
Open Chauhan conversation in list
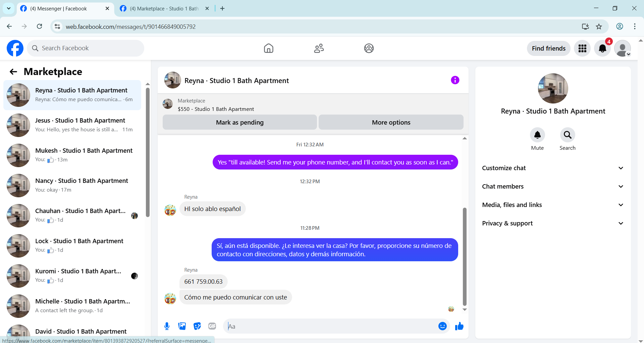[72, 215]
